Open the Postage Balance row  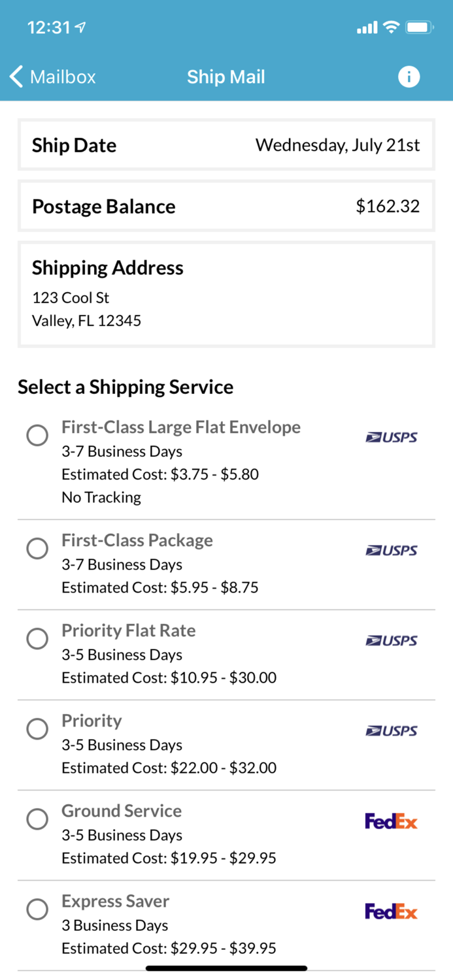click(226, 206)
